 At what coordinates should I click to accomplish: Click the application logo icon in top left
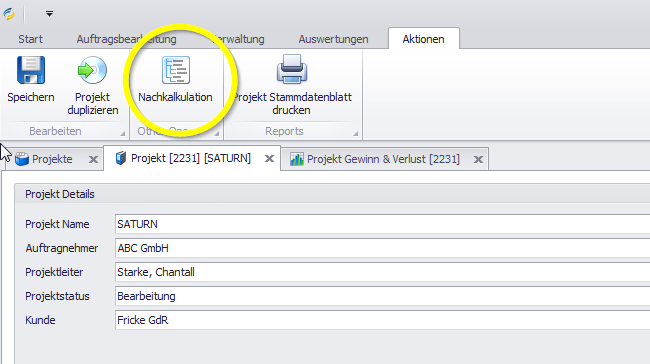tap(9, 14)
